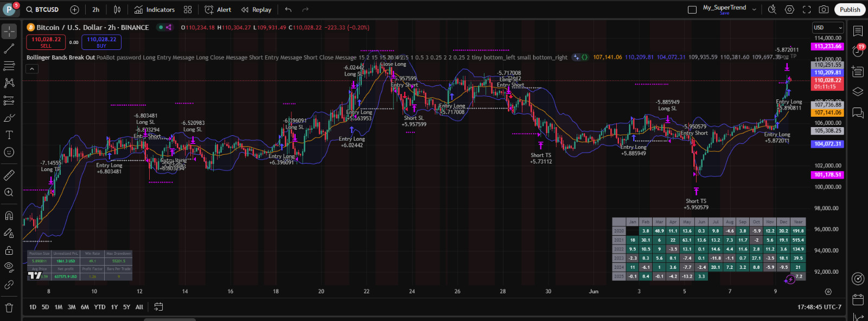Open the Fibonacci and gann tools

point(9,66)
